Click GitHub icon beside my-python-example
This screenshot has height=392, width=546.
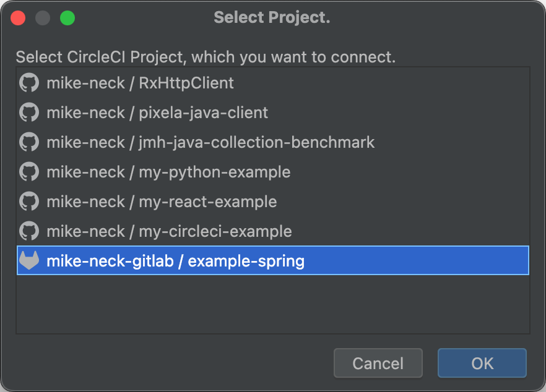29,171
